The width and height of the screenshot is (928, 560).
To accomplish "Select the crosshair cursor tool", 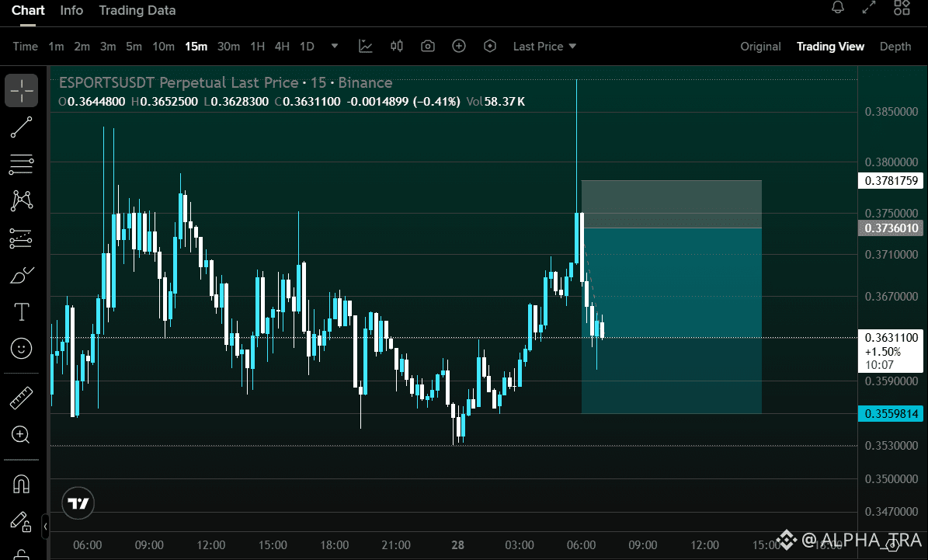I will (x=21, y=91).
